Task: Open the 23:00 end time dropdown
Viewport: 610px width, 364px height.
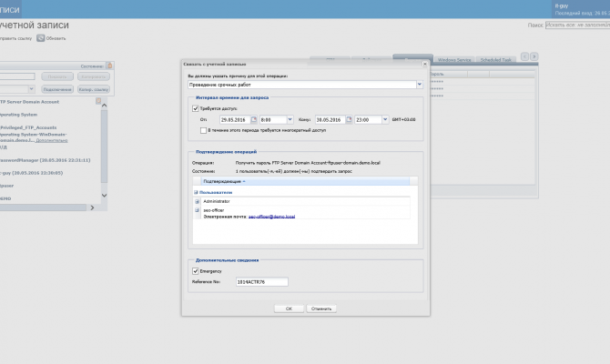Action: tap(385, 119)
